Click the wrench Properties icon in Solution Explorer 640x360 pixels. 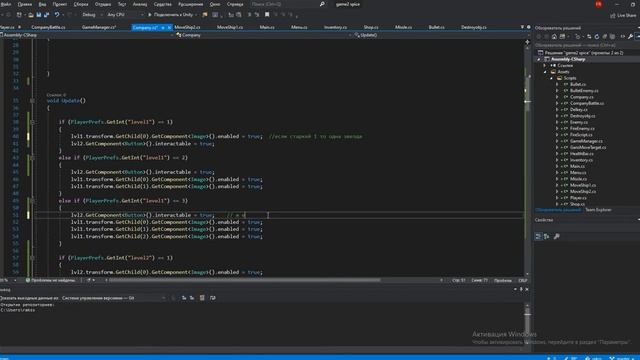click(x=630, y=37)
